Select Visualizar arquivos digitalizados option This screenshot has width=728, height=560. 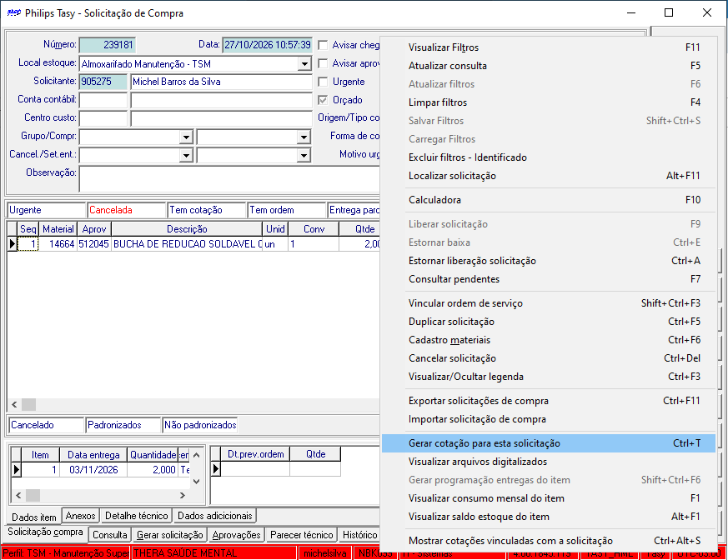pos(549,462)
